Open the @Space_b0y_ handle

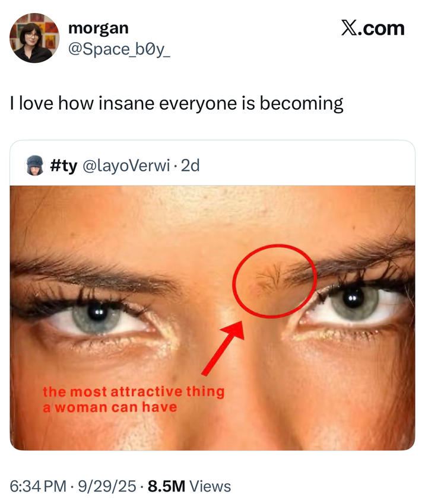[119, 50]
